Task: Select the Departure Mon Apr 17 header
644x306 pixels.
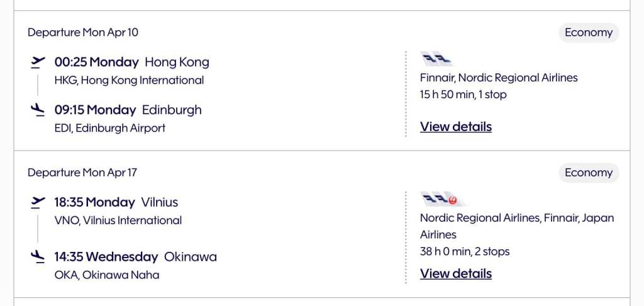Action: [82, 172]
